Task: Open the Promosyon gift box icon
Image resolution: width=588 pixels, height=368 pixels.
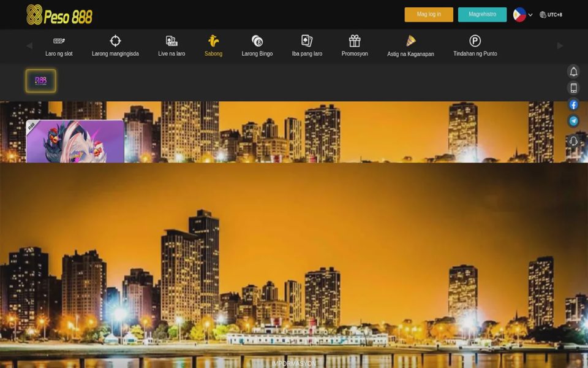Action: pos(355,40)
